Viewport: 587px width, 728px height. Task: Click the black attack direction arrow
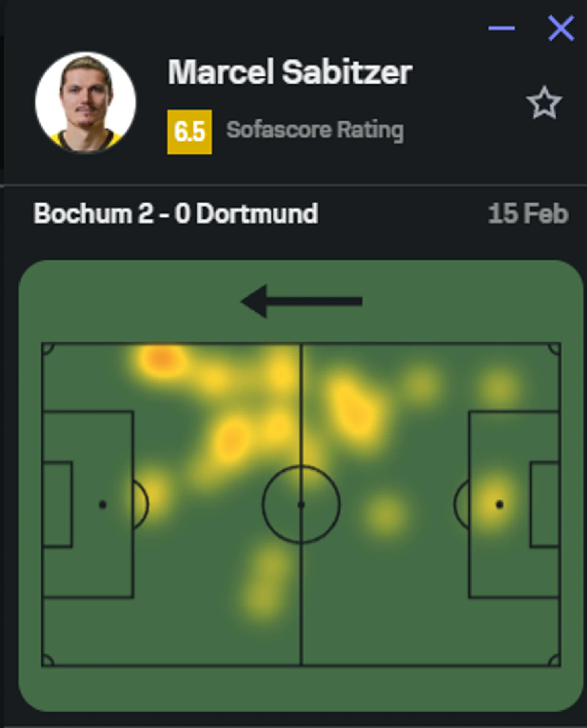click(x=302, y=301)
